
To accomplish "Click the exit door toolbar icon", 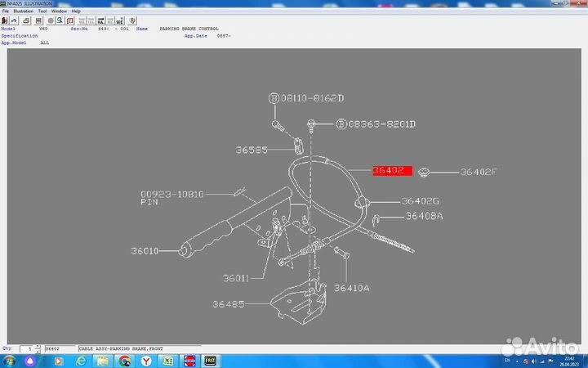I will click(5, 20).
